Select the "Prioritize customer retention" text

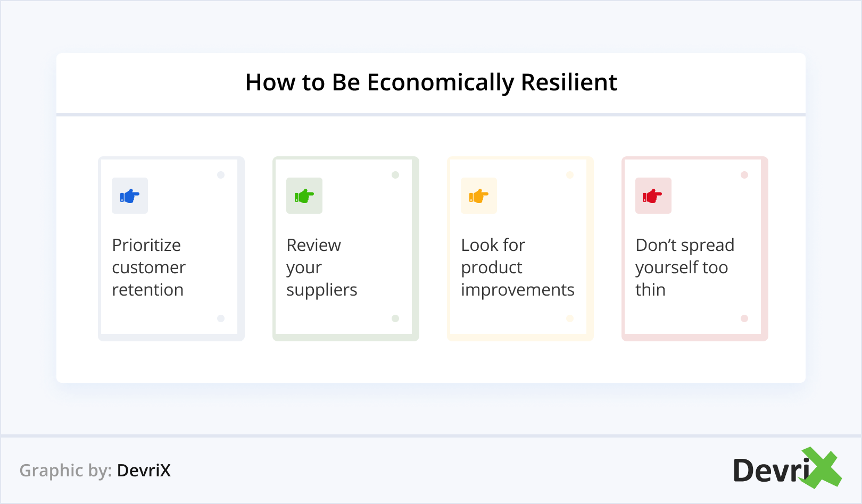(x=148, y=267)
